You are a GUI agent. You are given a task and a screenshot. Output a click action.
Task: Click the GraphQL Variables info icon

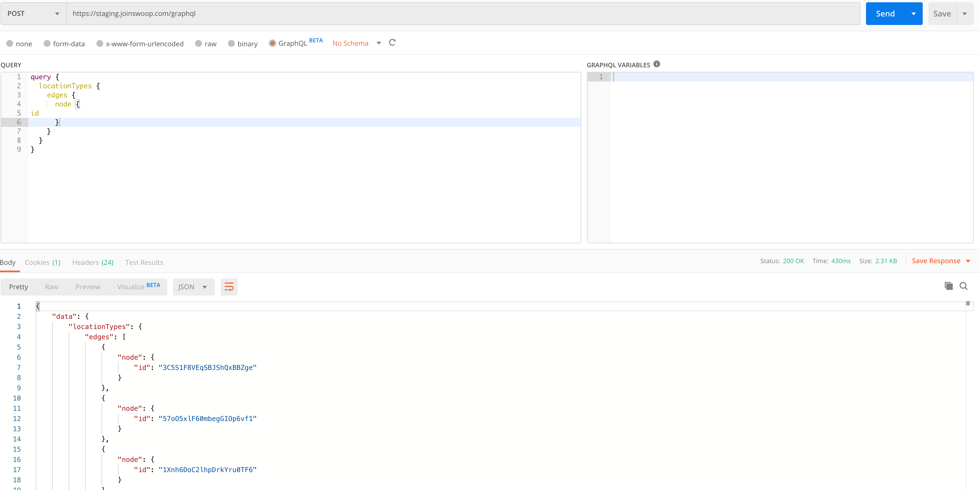pyautogui.click(x=657, y=64)
